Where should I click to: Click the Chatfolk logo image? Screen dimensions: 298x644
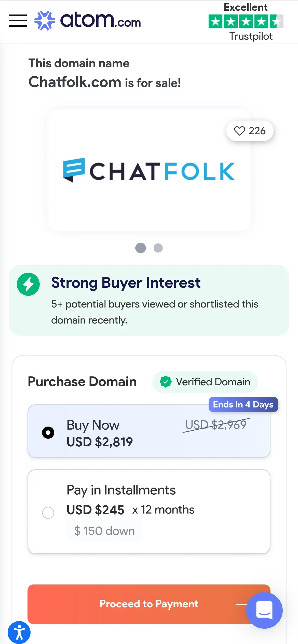149,170
